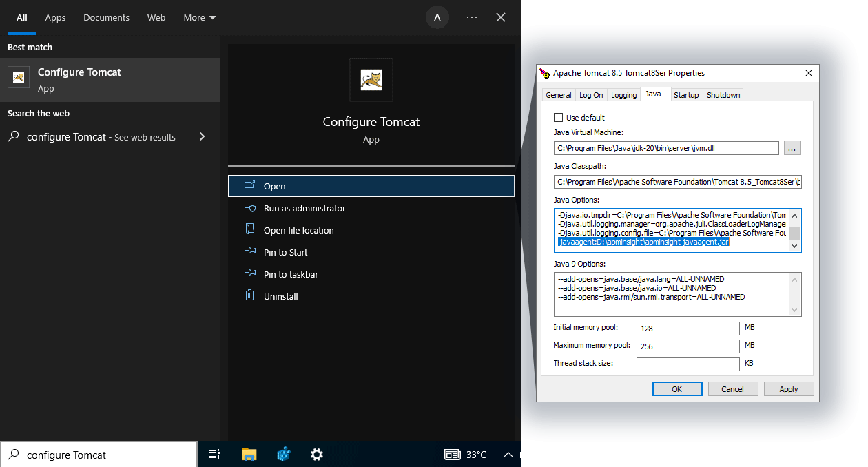Open the three-dot options menu in search

[472, 18]
